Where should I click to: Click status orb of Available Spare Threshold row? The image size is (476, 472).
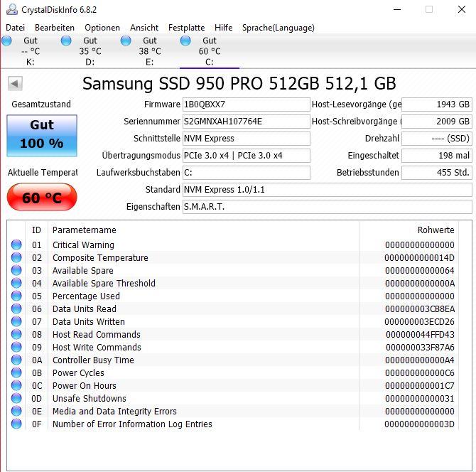tap(16, 283)
